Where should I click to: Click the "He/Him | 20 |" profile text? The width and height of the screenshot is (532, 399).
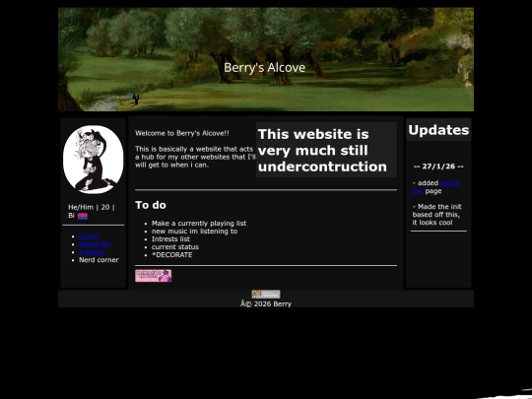(x=92, y=207)
